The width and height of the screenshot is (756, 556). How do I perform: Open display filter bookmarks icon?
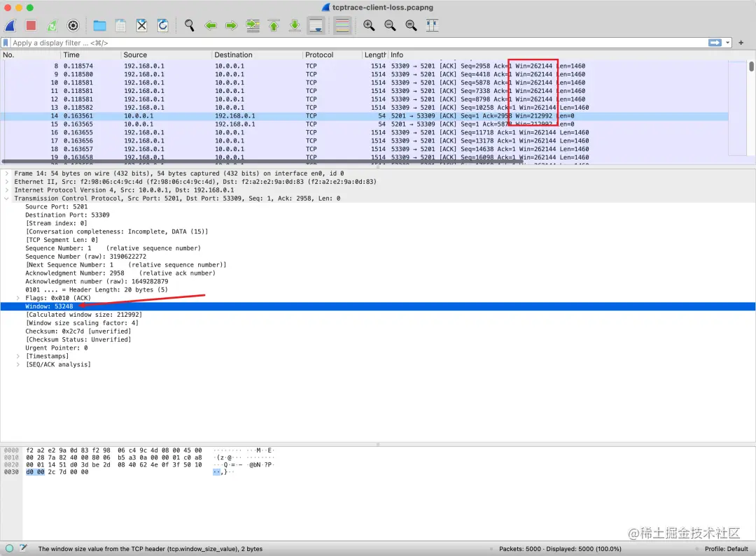point(6,43)
